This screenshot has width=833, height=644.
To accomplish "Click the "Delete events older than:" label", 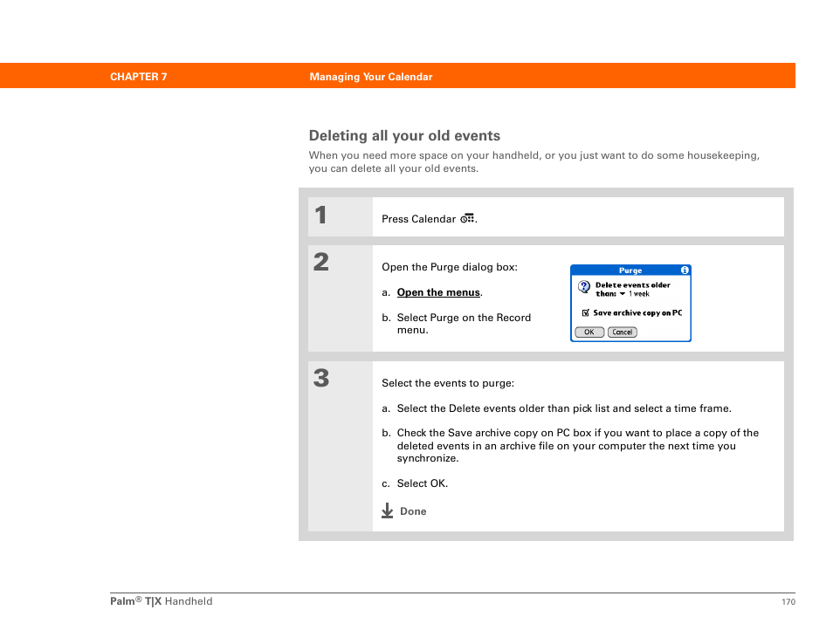I will (633, 290).
